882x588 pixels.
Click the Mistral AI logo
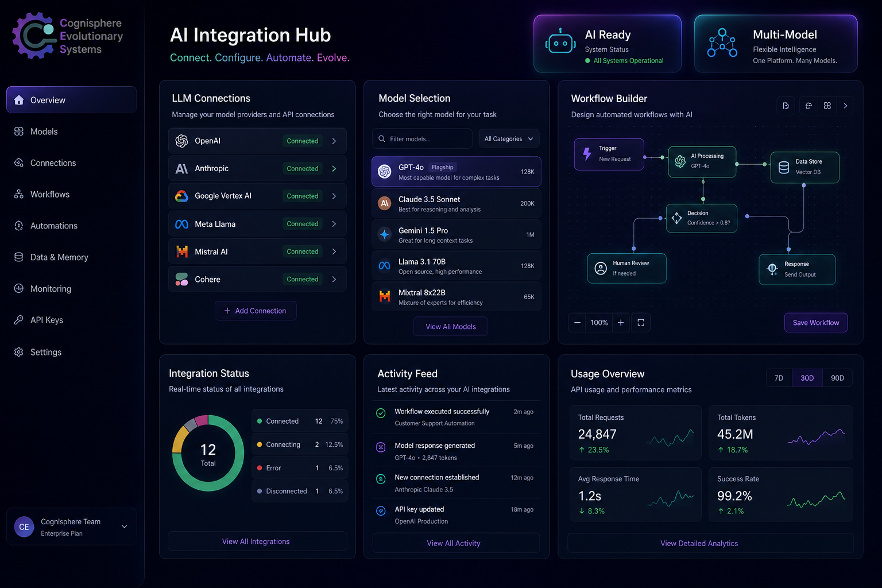(x=182, y=252)
